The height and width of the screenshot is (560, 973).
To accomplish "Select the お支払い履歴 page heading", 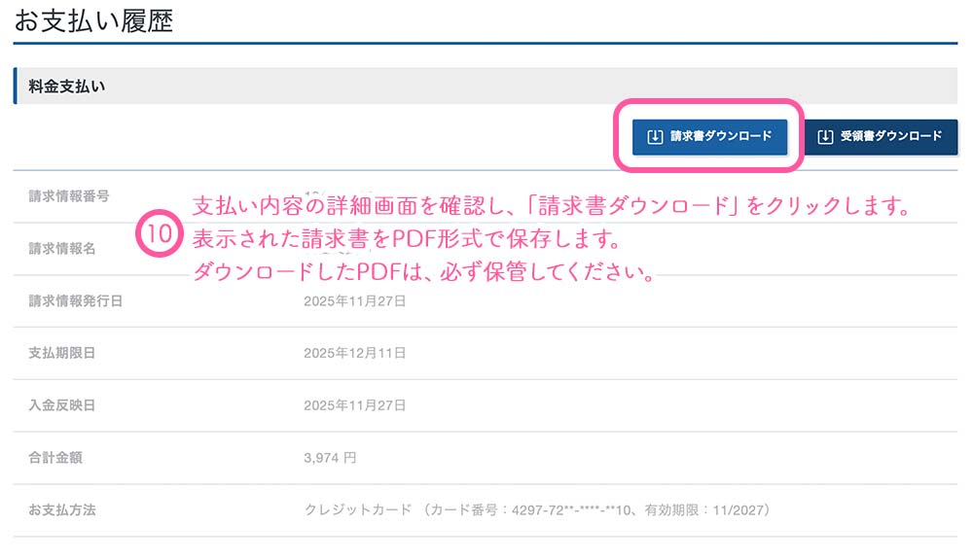I will (x=93, y=21).
